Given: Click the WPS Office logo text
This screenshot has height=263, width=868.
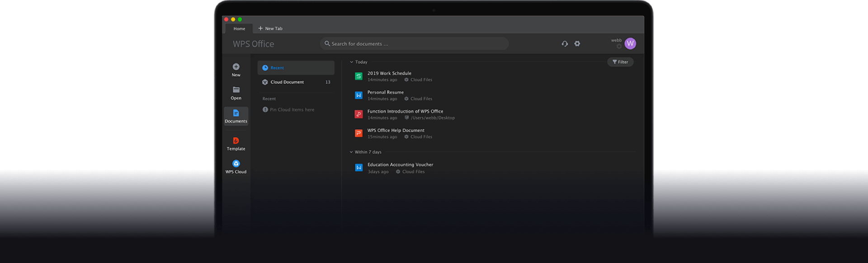Looking at the screenshot, I should click(x=253, y=44).
